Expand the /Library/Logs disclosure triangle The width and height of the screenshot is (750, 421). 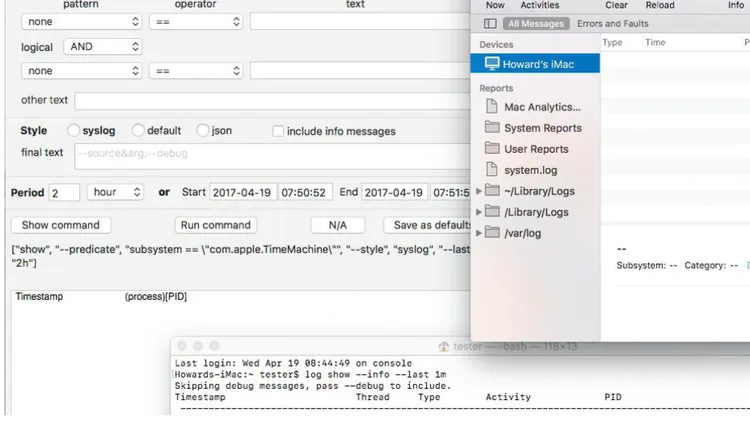coord(479,212)
